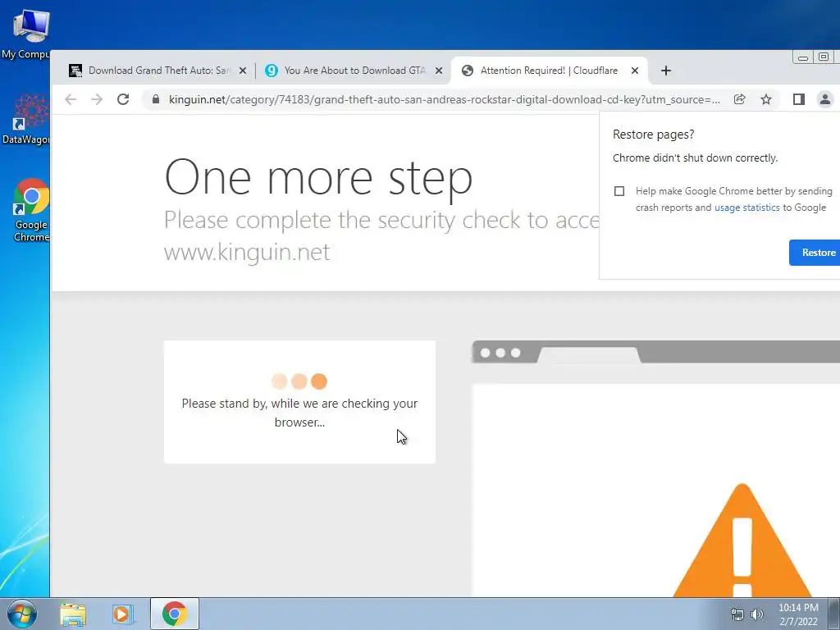This screenshot has height=630, width=840.
Task: Open Windows Explorer from taskbar
Action: point(73,614)
